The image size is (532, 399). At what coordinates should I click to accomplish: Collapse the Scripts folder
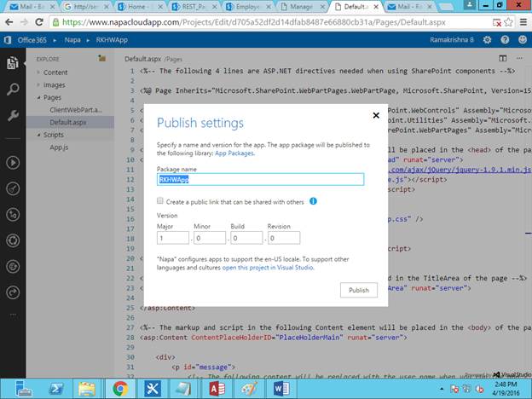click(38, 135)
